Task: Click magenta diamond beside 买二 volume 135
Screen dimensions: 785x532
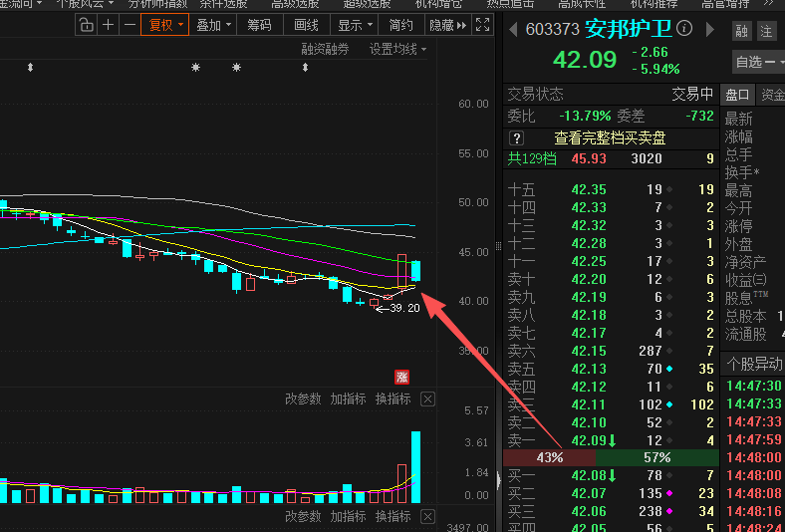Action: [x=669, y=493]
